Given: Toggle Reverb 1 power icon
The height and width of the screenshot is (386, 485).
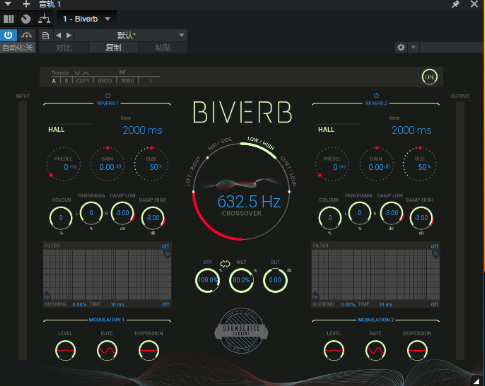Looking at the screenshot, I should click(107, 96).
